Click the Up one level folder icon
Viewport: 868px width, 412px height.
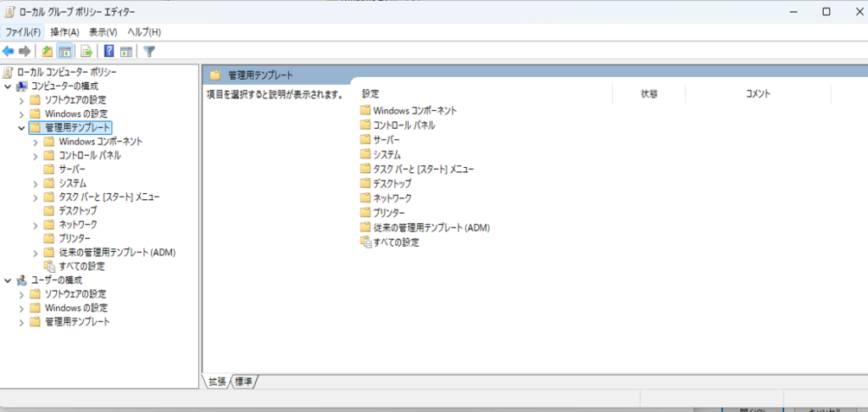click(x=47, y=51)
